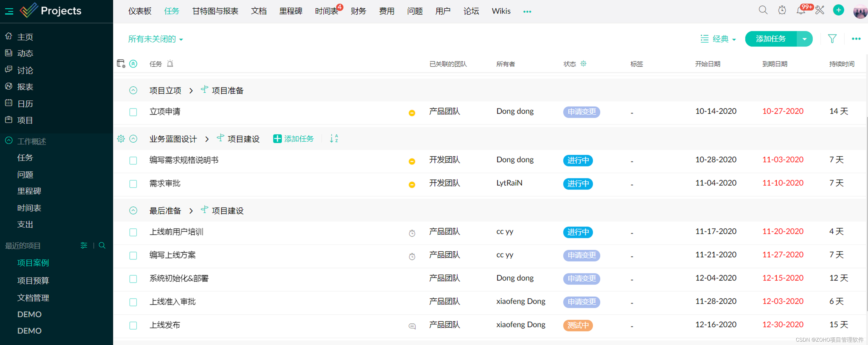Search recent projects via magnifier icon
This screenshot has height=345, width=868.
pos(102,245)
